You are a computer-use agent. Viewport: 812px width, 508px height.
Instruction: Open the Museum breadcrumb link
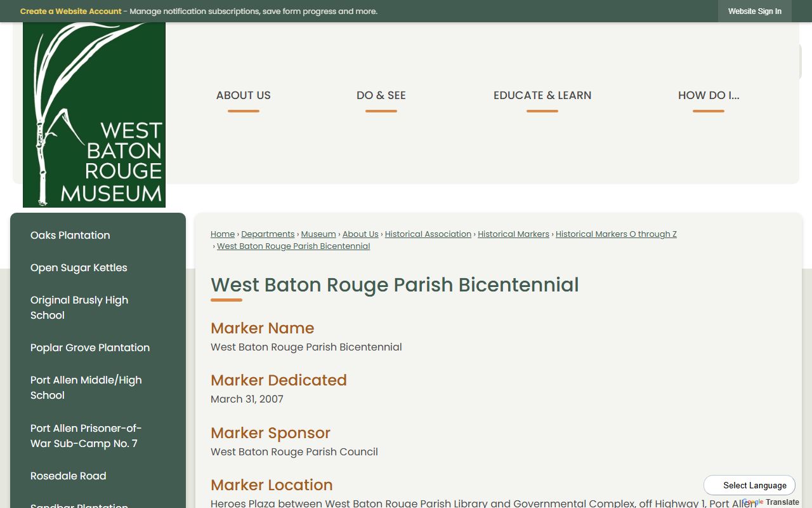[318, 234]
